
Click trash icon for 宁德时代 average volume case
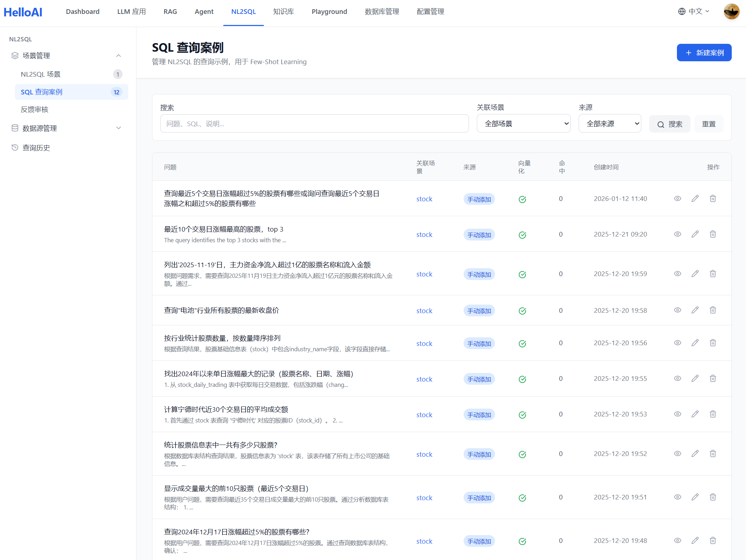coord(713,414)
